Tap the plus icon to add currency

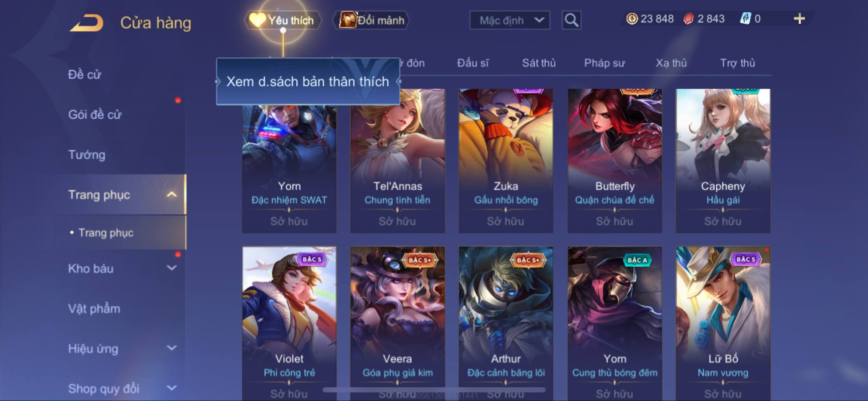pyautogui.click(x=799, y=19)
